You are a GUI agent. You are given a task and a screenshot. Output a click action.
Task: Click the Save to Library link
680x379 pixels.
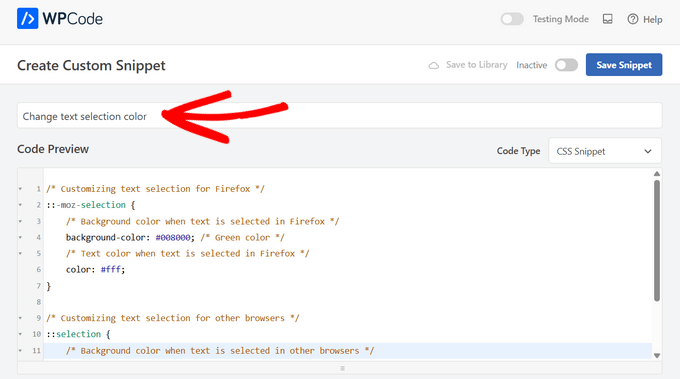pos(477,65)
